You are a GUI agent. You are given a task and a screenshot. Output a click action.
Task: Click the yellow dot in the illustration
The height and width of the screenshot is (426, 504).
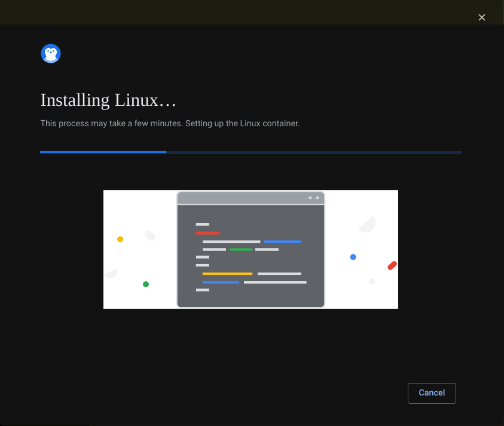120,239
